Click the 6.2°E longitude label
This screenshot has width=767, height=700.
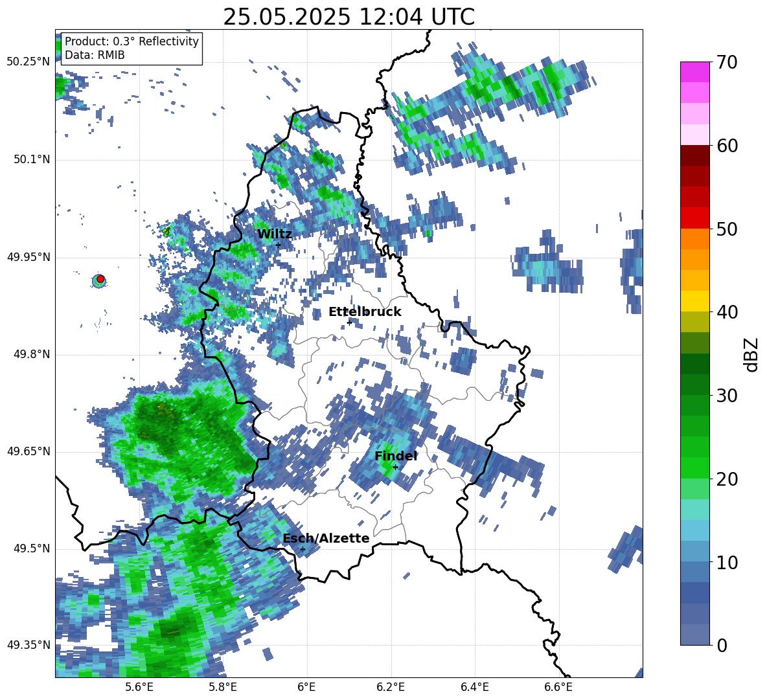(x=391, y=688)
